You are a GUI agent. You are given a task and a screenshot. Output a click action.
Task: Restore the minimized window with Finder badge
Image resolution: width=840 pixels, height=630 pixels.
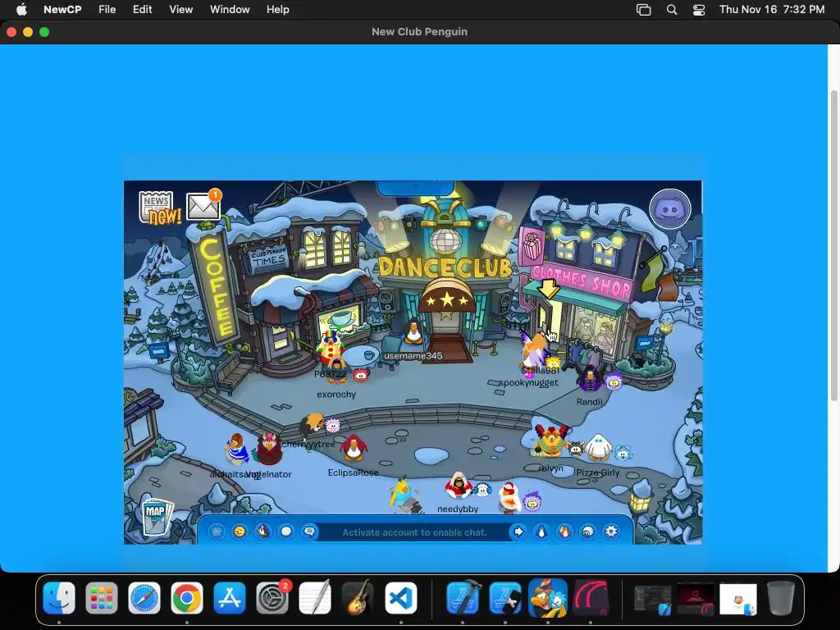[x=738, y=599]
